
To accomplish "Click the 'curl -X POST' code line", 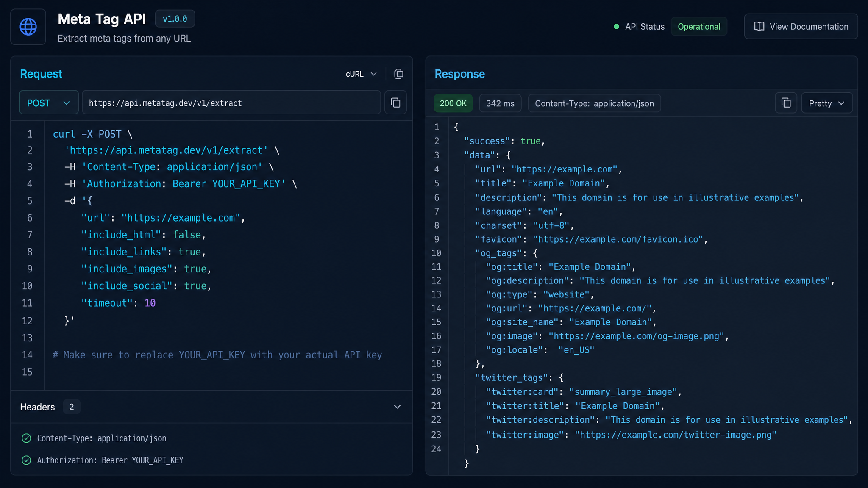I will click(93, 134).
